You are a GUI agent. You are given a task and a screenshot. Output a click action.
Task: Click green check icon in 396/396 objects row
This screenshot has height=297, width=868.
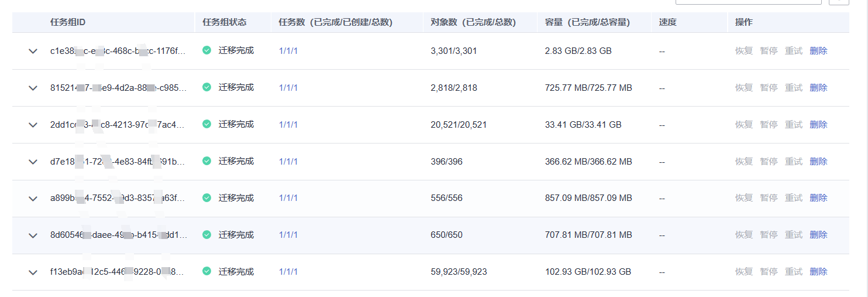tap(206, 161)
